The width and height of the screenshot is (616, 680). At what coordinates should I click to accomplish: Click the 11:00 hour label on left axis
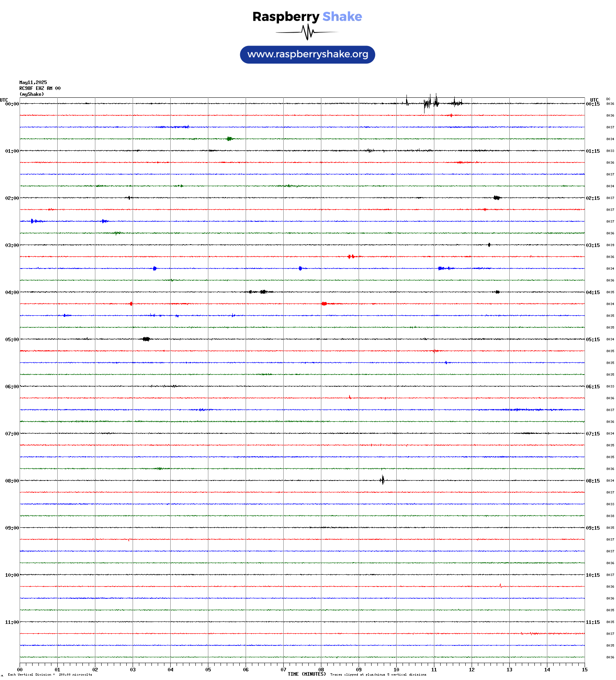click(x=12, y=622)
